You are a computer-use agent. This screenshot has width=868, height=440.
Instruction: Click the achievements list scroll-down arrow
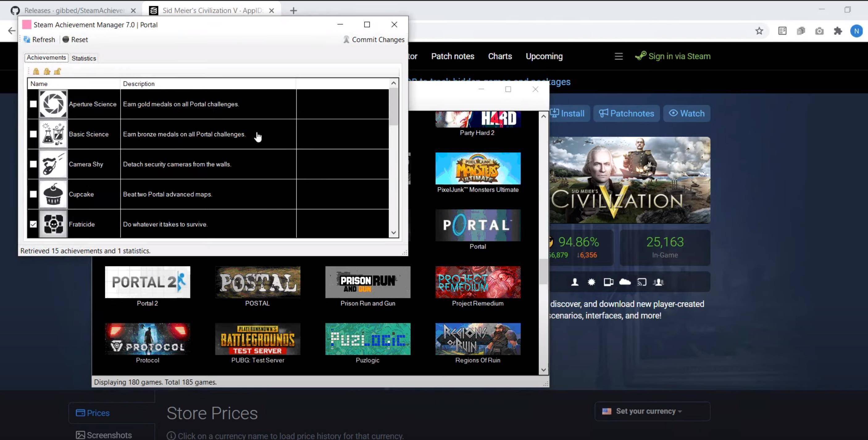click(x=394, y=232)
